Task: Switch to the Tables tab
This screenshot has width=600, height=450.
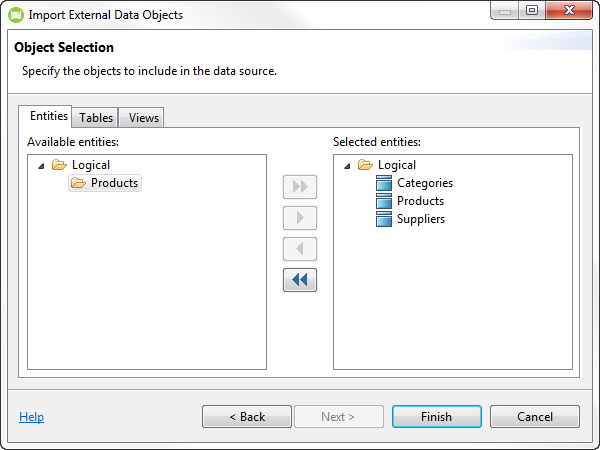Action: coord(96,117)
